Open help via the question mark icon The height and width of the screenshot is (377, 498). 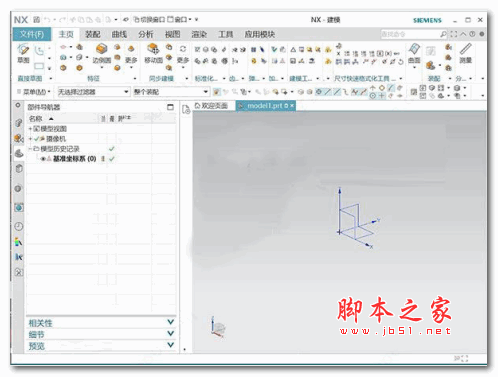pos(472,34)
